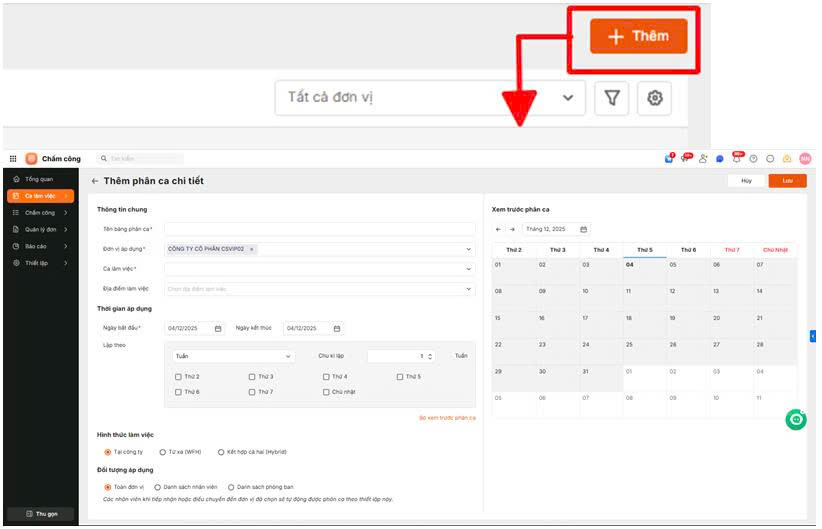Open the Địa điểm làm việc dropdown

tap(320, 289)
